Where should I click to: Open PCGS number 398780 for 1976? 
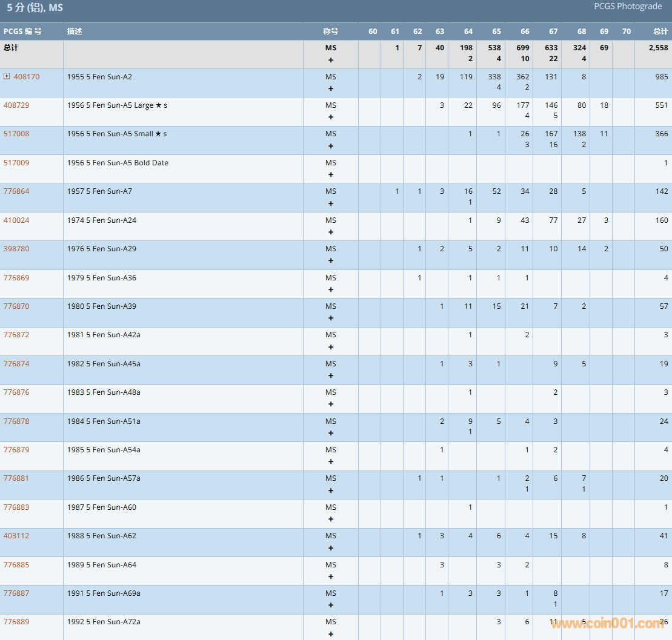16,249
